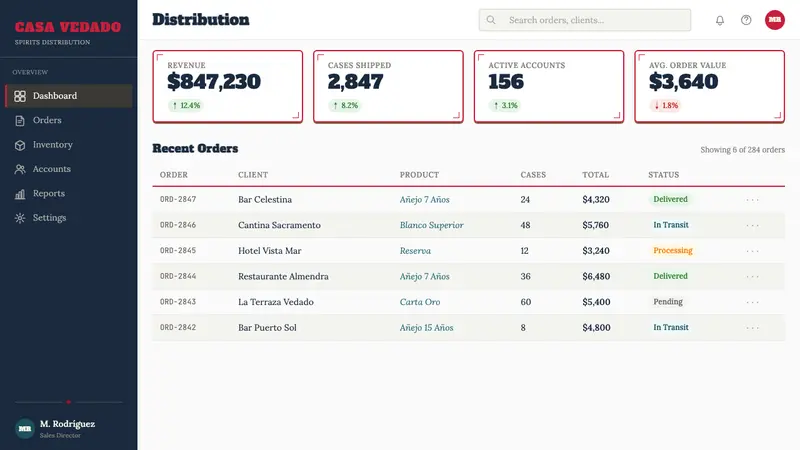800x450 pixels.
Task: Click the STATUS column header
Action: pos(664,174)
